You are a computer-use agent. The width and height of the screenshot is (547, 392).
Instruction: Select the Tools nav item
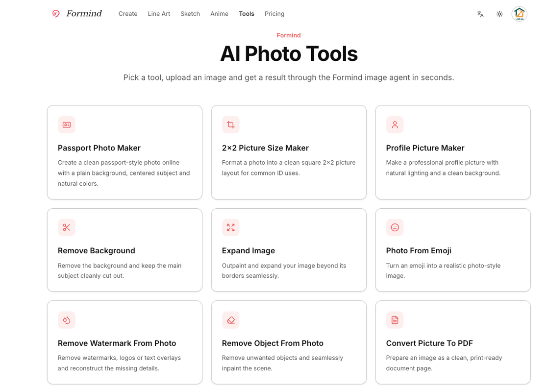(x=246, y=14)
